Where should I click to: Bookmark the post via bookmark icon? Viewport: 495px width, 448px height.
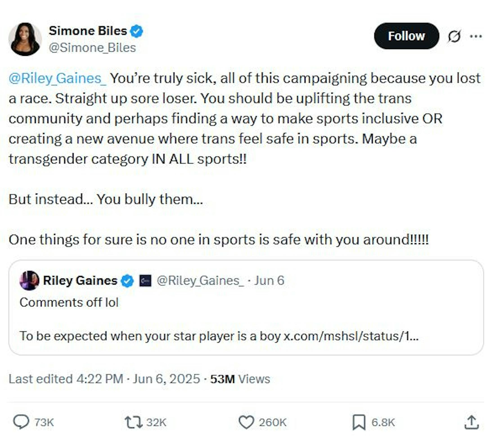pyautogui.click(x=359, y=422)
